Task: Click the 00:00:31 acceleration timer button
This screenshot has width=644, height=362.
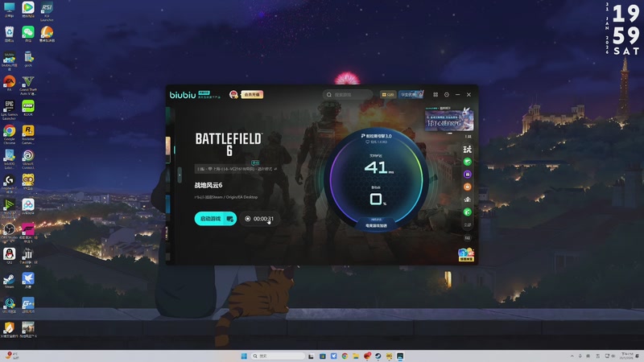Action: tap(259, 219)
